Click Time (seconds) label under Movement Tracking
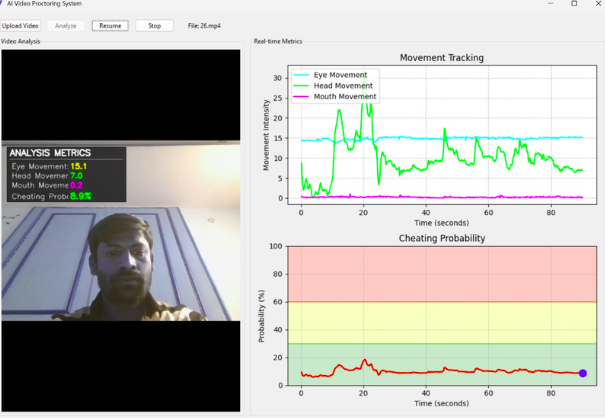The height and width of the screenshot is (418, 605). 441,223
